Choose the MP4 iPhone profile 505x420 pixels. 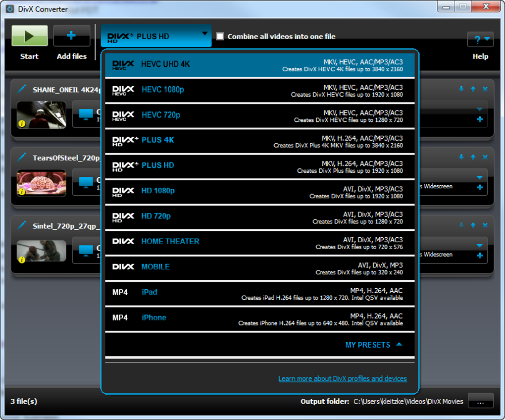click(x=259, y=319)
